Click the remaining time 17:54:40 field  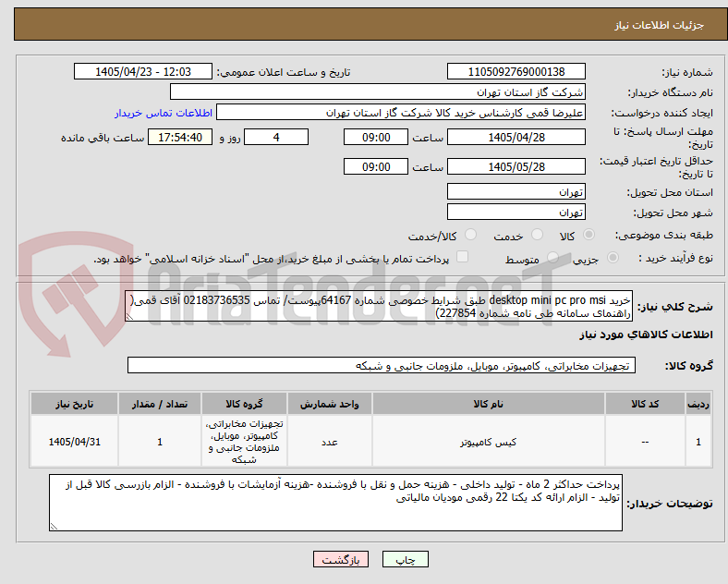180,138
